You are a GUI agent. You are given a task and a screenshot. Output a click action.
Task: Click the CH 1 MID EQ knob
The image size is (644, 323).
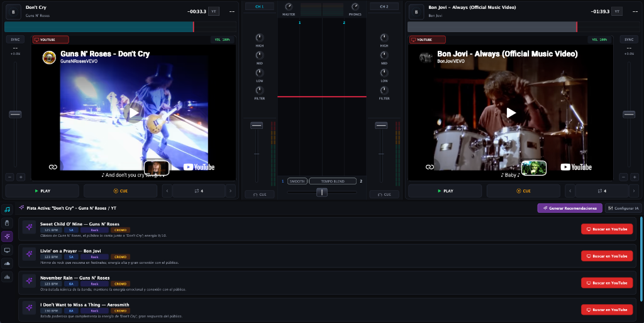tap(260, 55)
